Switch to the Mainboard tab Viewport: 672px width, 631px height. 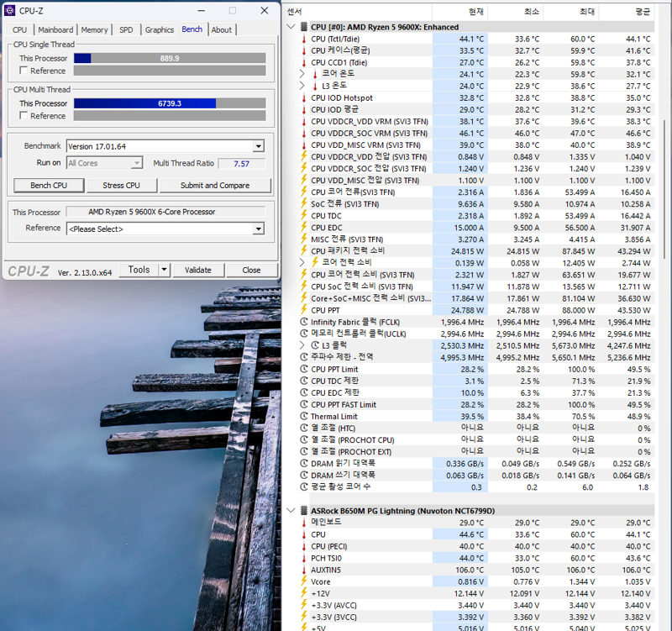(x=55, y=29)
